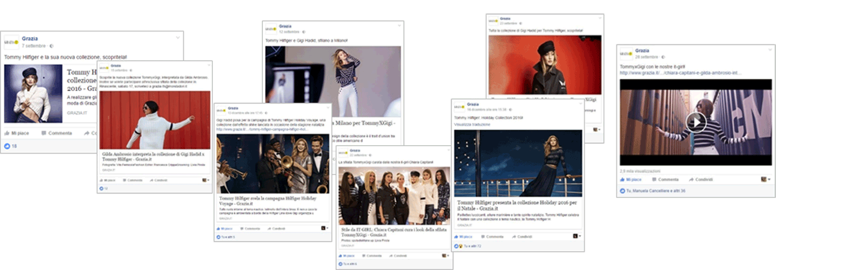Click Condividi on the TommyxGigi video post
868x270 pixels.
701,179
